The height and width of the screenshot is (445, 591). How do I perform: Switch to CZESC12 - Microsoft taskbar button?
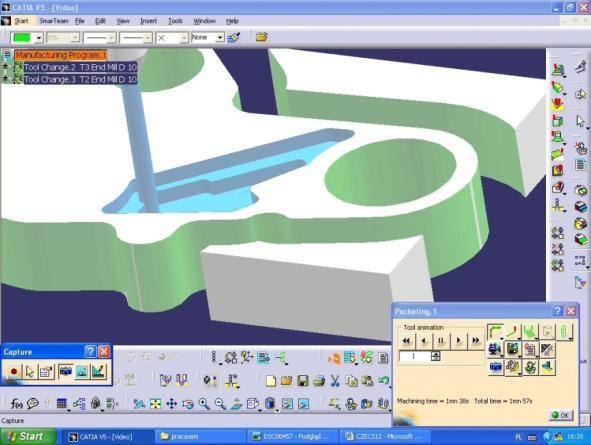[x=384, y=437]
